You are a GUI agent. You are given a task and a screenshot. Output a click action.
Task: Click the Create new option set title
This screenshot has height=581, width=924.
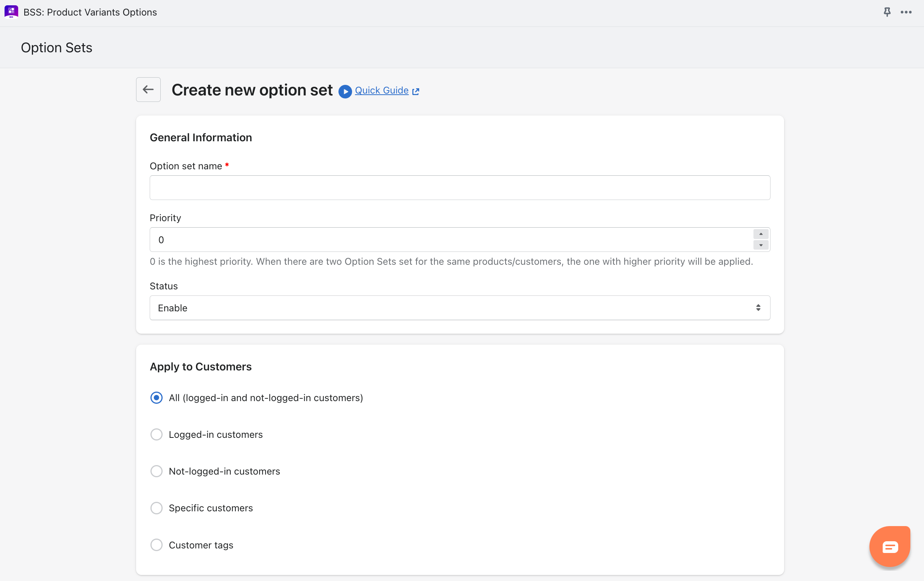click(x=252, y=90)
